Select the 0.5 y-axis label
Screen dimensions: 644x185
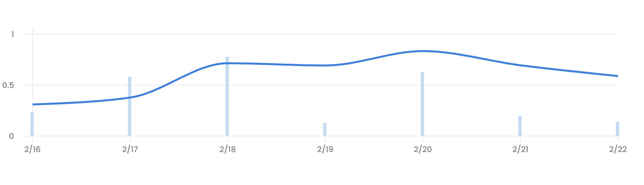[8, 85]
